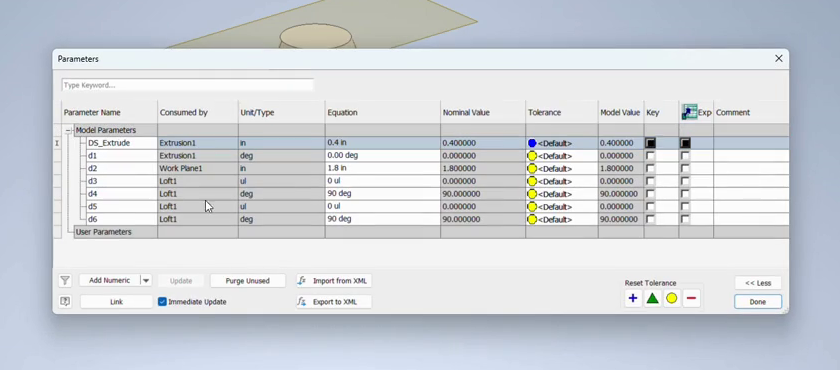Viewport: 840px width, 370px height.
Task: Click the green triangle tolerance reset icon
Action: [x=652, y=298]
